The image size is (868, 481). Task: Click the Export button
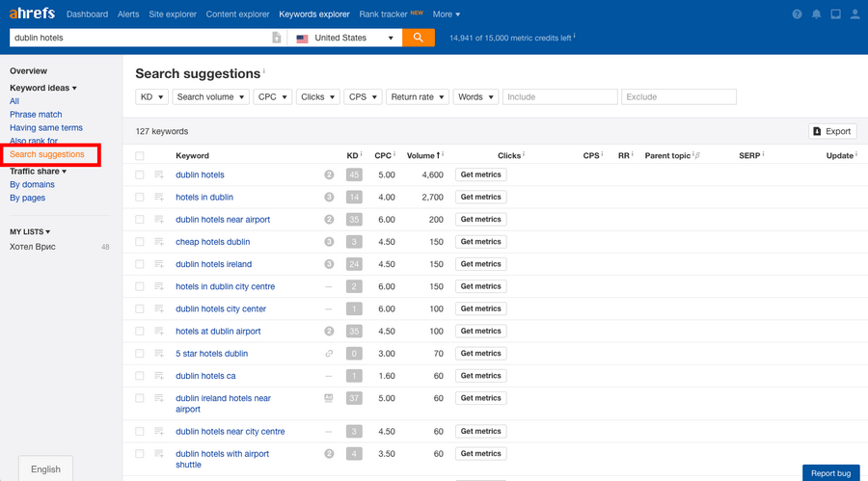832,131
